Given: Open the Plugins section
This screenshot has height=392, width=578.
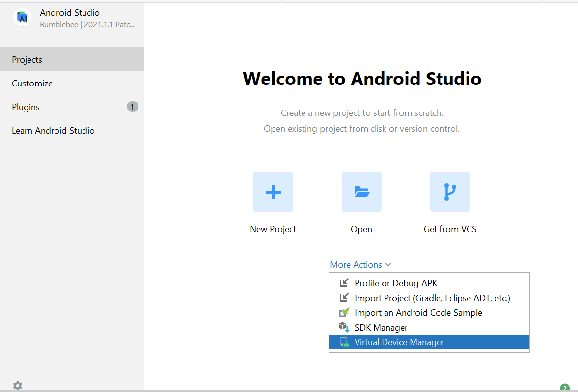Looking at the screenshot, I should pyautogui.click(x=25, y=107).
